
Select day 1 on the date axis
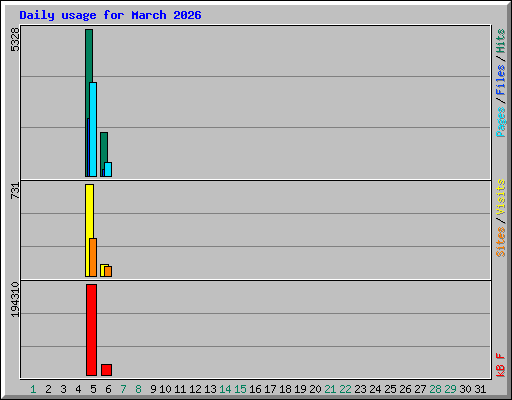[33, 389]
